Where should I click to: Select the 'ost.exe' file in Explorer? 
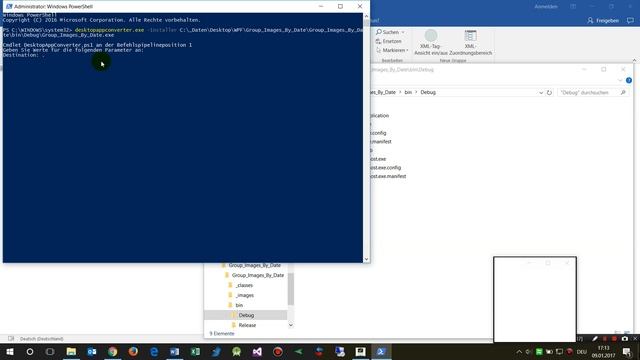tap(378, 159)
